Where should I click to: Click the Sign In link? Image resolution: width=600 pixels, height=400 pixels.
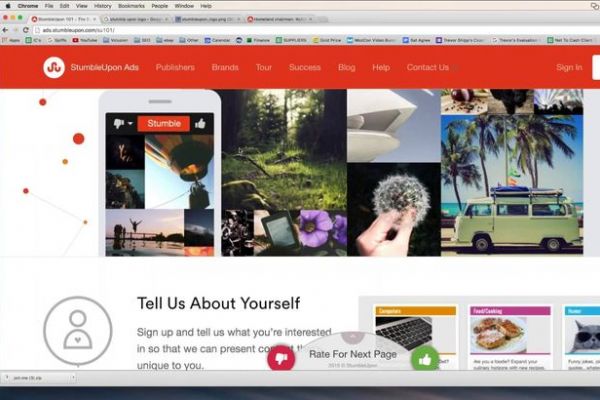tap(569, 67)
